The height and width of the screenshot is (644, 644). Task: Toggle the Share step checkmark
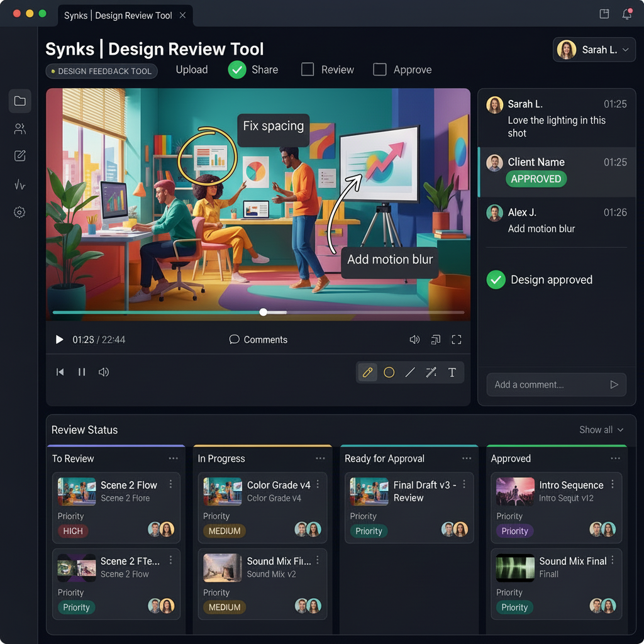tap(237, 70)
